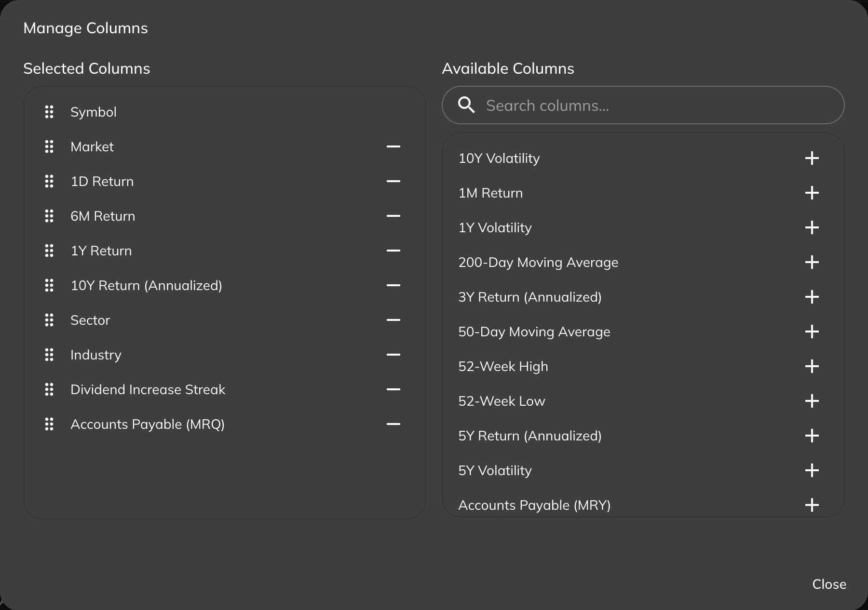Image resolution: width=868 pixels, height=610 pixels.
Task: Remove the 1D Return column
Action: click(x=394, y=182)
